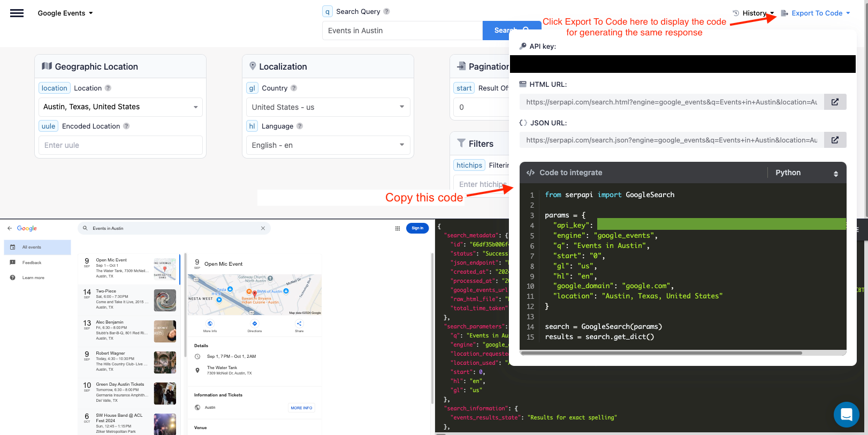The width and height of the screenshot is (868, 435).
Task: Click the Directions icon under the map
Action: point(255,324)
